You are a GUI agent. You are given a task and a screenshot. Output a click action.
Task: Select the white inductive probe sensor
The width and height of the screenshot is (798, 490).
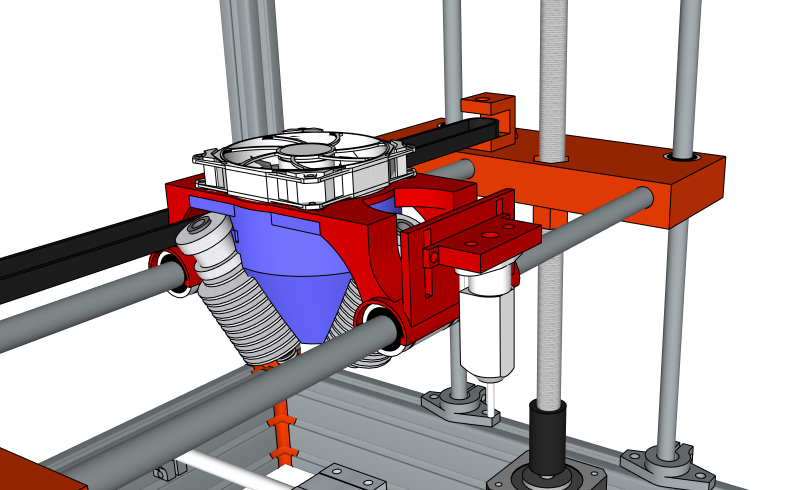point(486,326)
